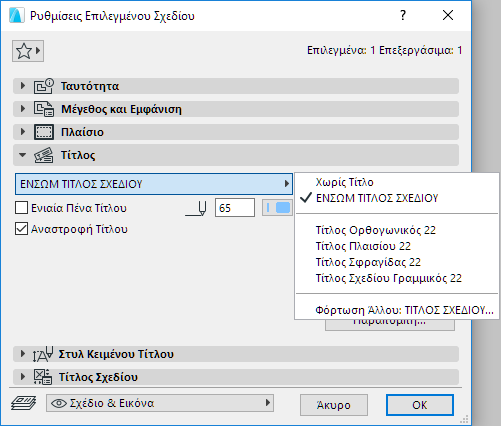The height and width of the screenshot is (426, 501).
Task: Choose Τίτλος Σφραγίδας 22
Action: pyautogui.click(x=368, y=262)
